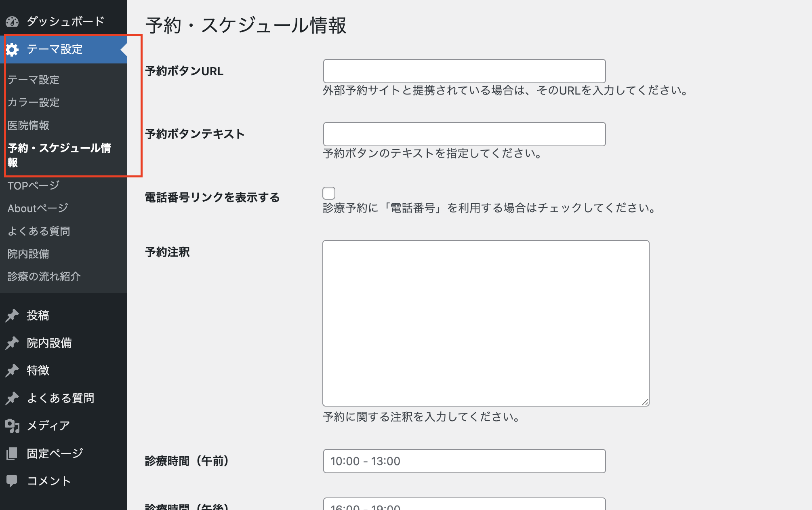Click the Dashboard palette icon

[x=12, y=21]
